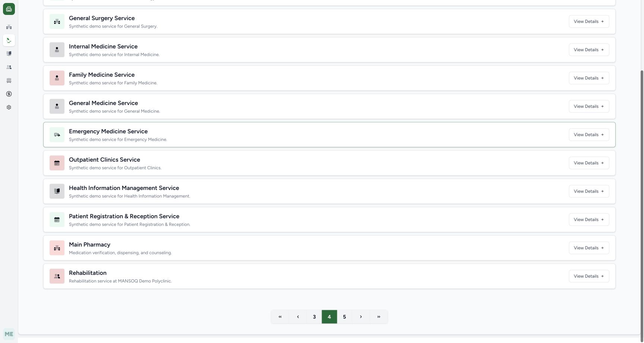Go to first page of pagination
The image size is (644, 343).
[x=280, y=317]
